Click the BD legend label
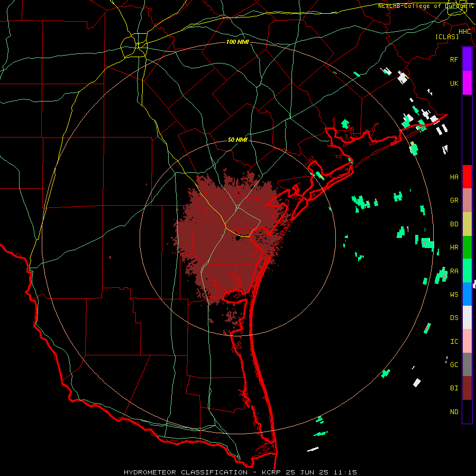Screen dimensions: 476x476 click(x=454, y=224)
